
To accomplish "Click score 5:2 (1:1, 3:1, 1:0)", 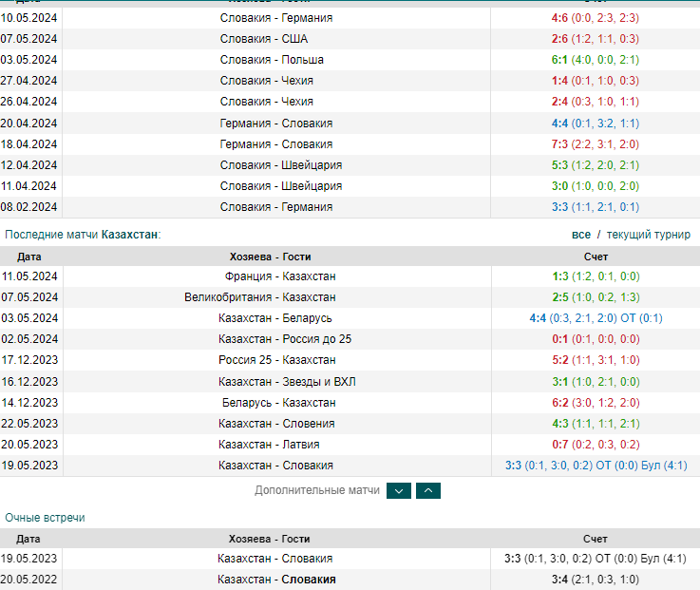I will 596,360.
